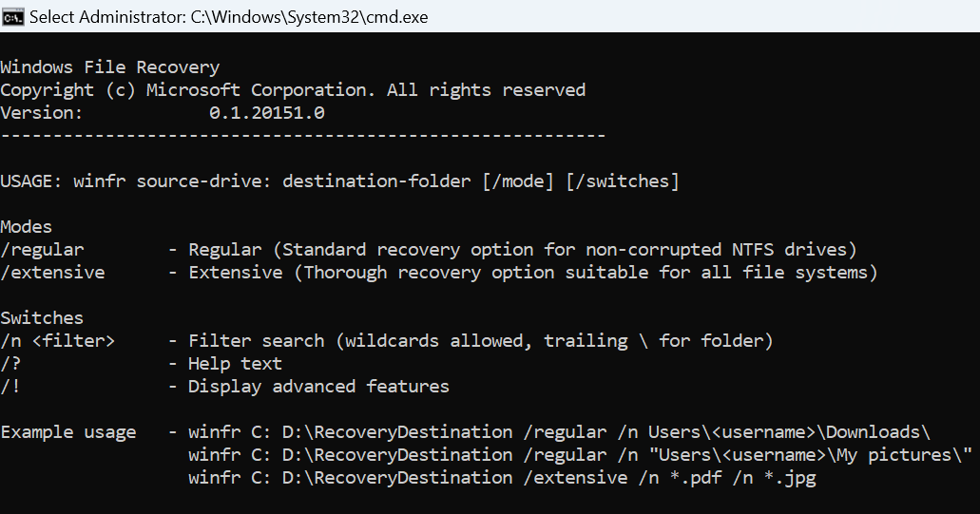Click the cmd.exe icon in title bar

click(13, 17)
